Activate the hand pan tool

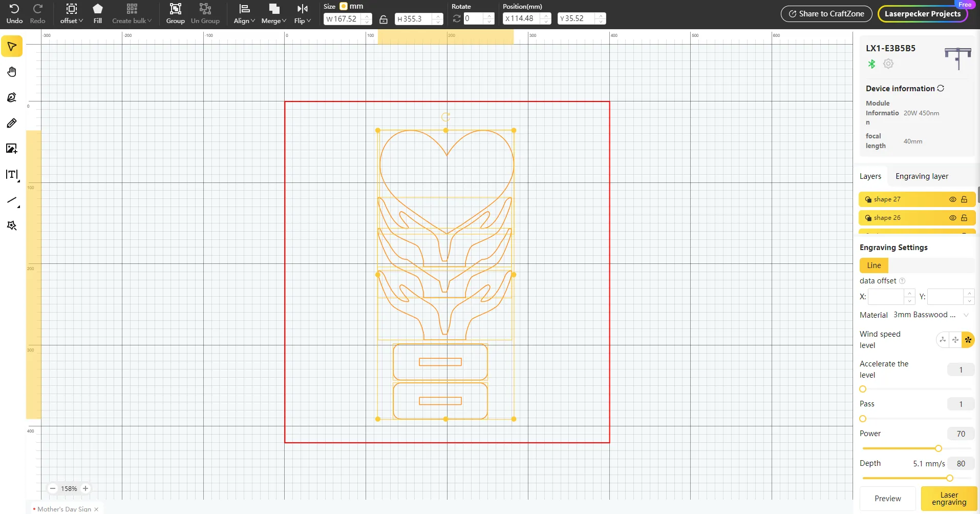[x=12, y=72]
